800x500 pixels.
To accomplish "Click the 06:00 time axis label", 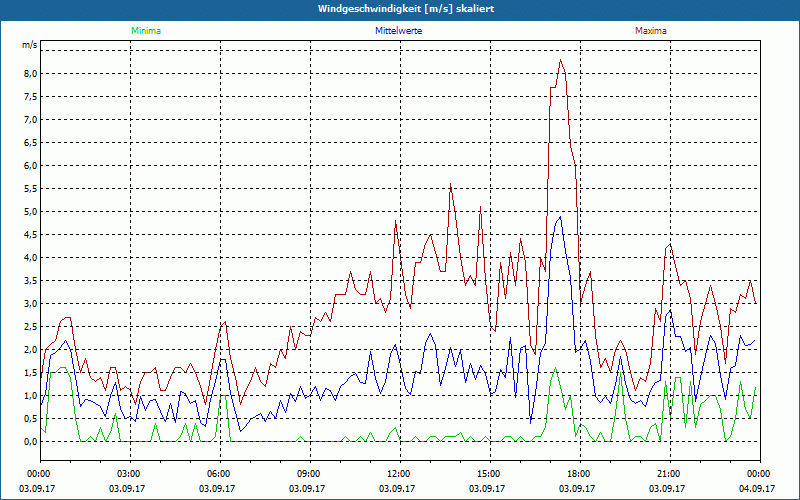I will 217,474.
